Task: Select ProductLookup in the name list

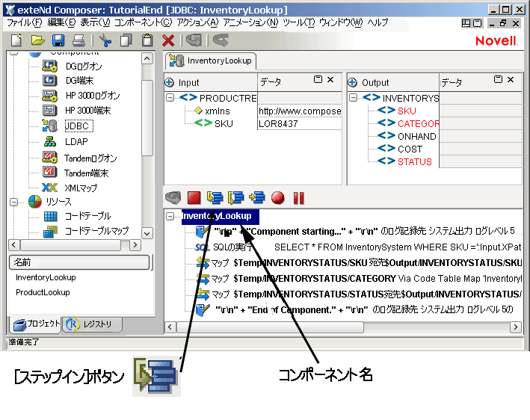Action: pos(43,292)
